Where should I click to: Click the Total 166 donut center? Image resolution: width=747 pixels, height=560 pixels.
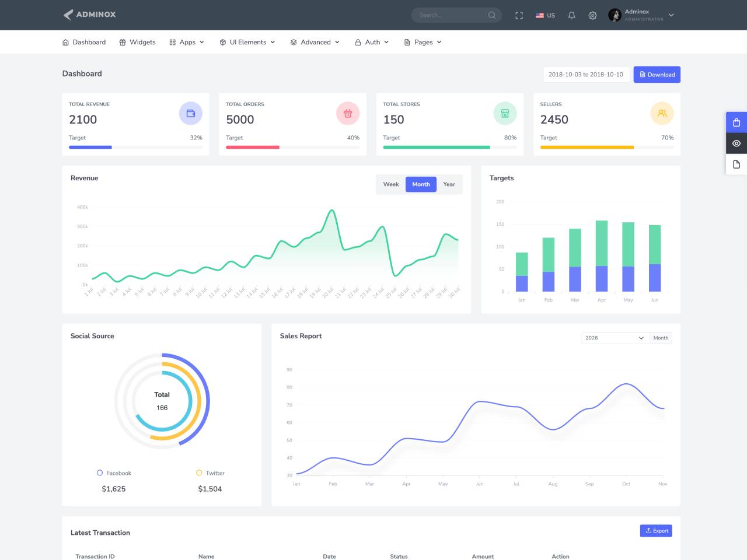pos(162,401)
